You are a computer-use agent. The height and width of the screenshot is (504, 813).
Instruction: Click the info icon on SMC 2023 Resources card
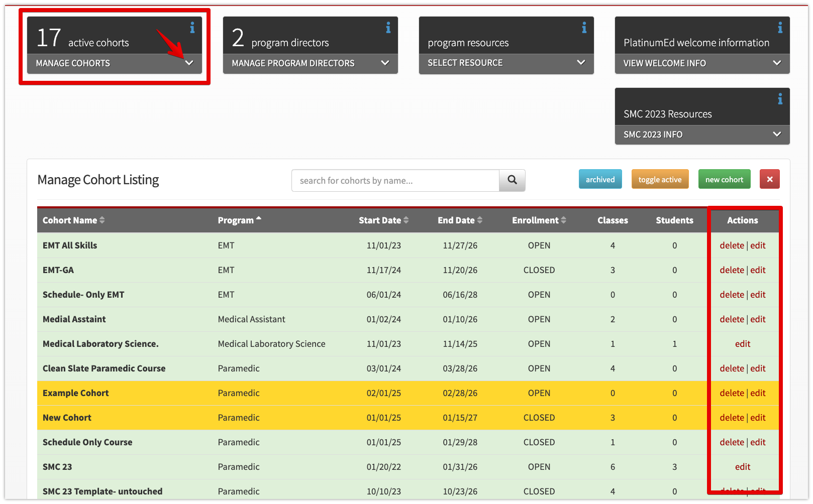coord(780,99)
